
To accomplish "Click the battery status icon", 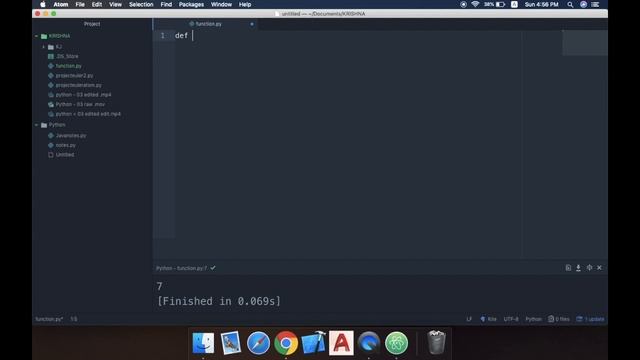I will click(500, 4).
